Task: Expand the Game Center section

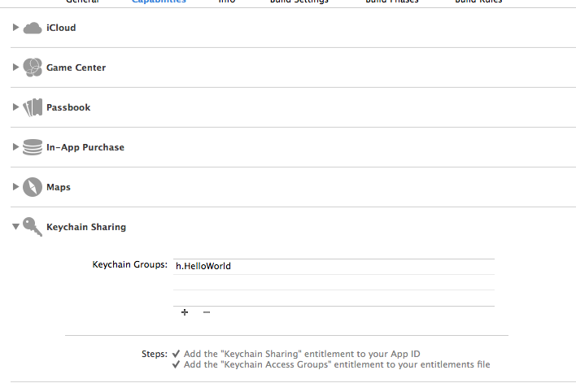Action: pyautogui.click(x=15, y=68)
